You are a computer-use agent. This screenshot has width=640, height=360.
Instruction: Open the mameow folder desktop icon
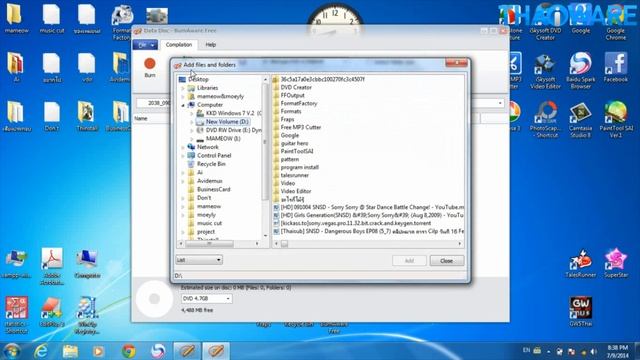click(16, 19)
